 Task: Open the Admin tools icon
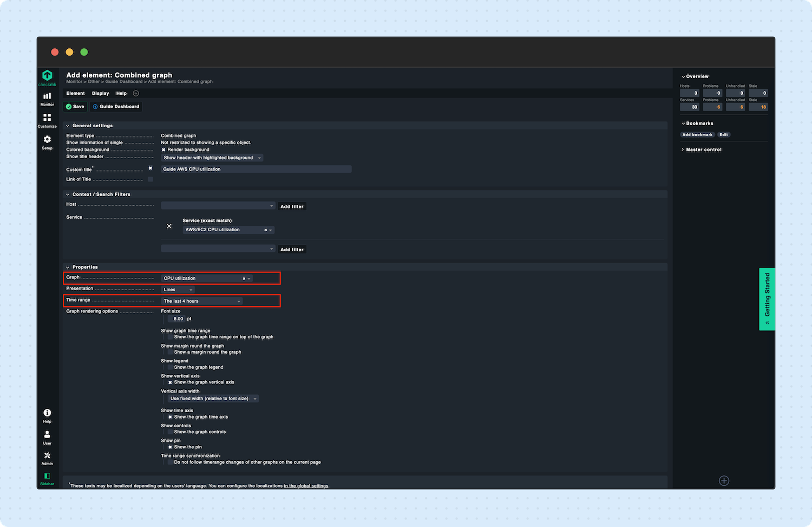tap(47, 458)
